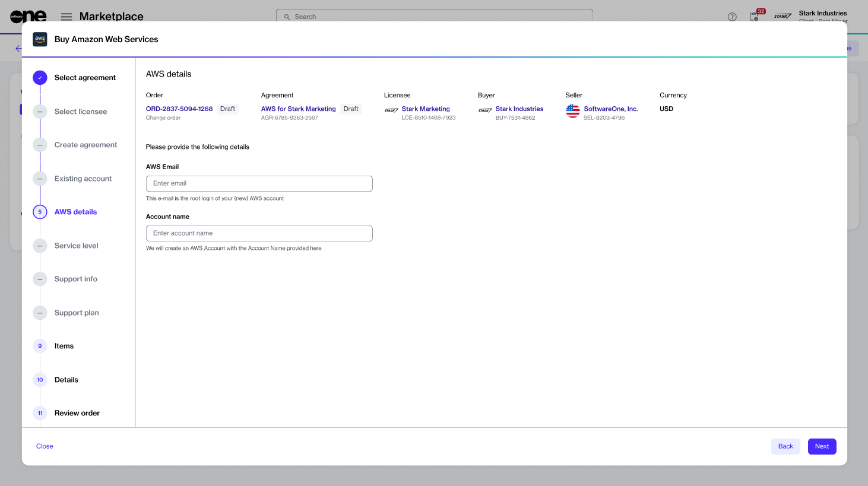Focus the Account name input field
The width and height of the screenshot is (868, 486).
click(259, 233)
